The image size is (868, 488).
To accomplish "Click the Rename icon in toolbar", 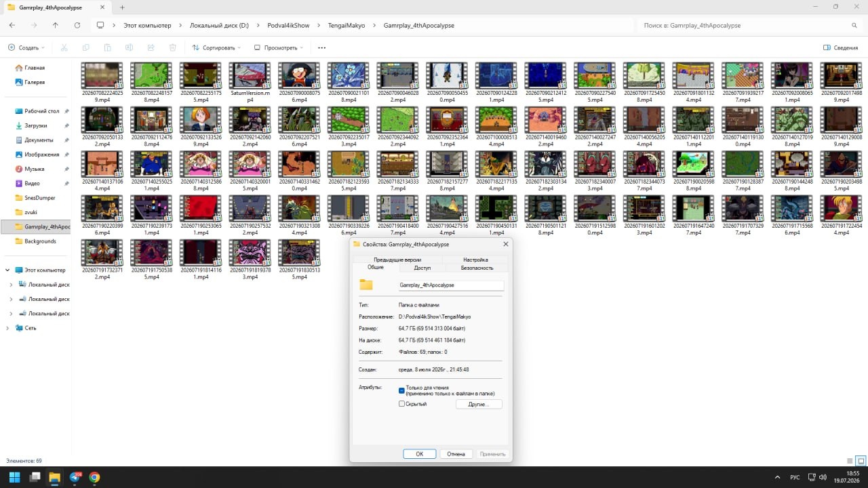I will (x=129, y=47).
